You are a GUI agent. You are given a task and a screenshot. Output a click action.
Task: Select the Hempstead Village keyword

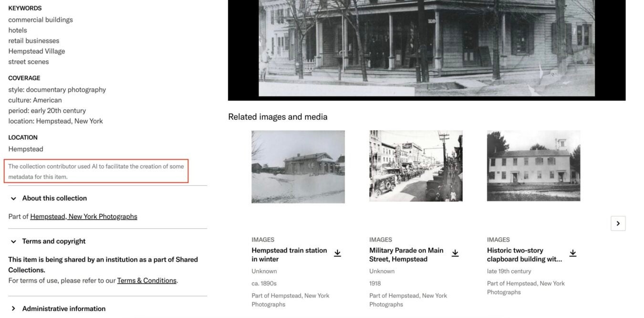tap(36, 51)
